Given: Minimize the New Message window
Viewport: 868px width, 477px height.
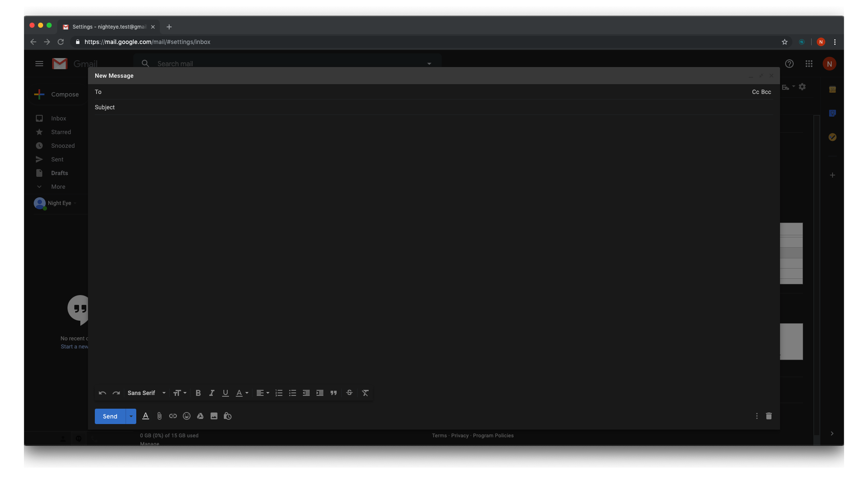Looking at the screenshot, I should pyautogui.click(x=751, y=76).
